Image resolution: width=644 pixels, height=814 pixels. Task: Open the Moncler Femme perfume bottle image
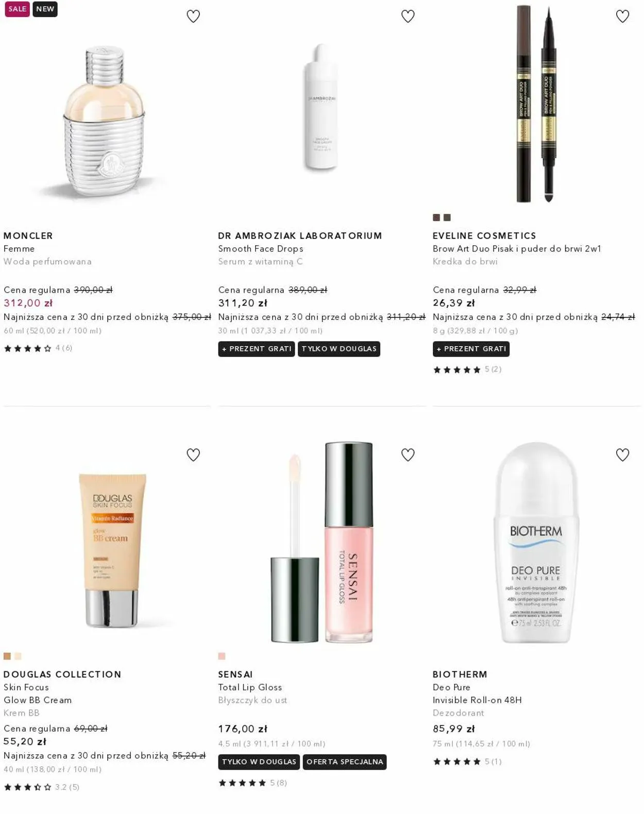[106, 121]
